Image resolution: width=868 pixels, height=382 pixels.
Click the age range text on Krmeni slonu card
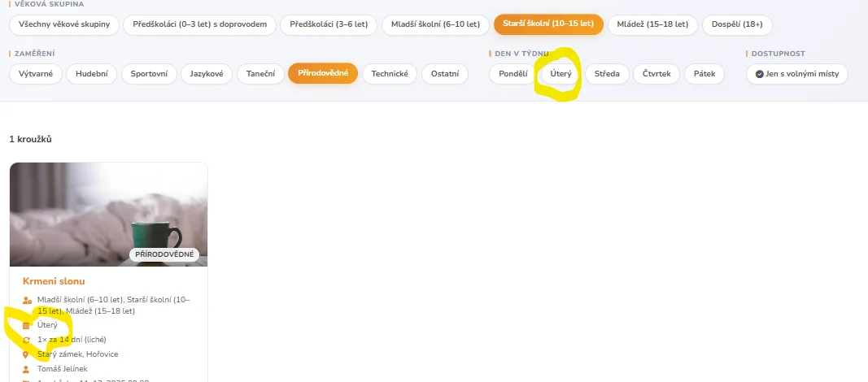point(113,305)
